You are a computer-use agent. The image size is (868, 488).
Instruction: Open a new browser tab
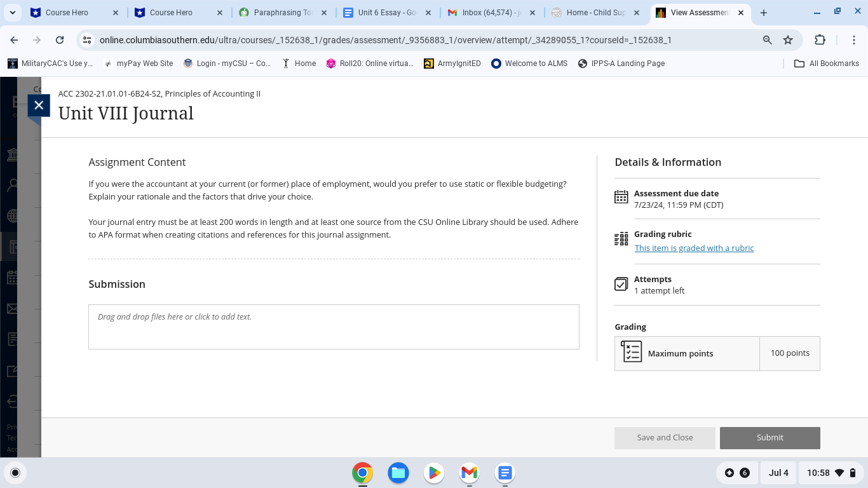(764, 13)
